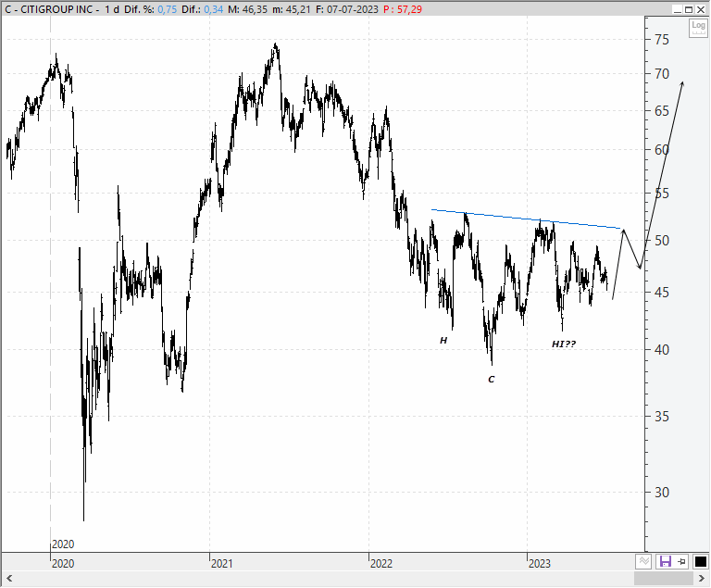Screen dimensions: 711x588
Task: Click the 2021 label on time axis
Action: click(222, 564)
